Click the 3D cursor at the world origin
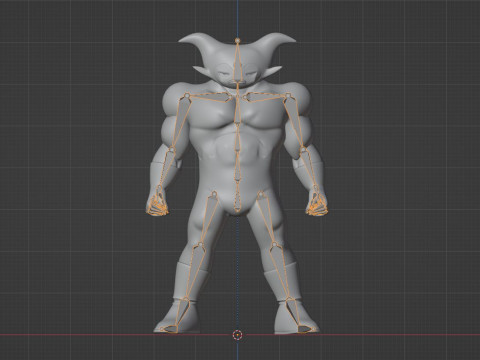Screen dimensions: 480x360 coord(237,334)
